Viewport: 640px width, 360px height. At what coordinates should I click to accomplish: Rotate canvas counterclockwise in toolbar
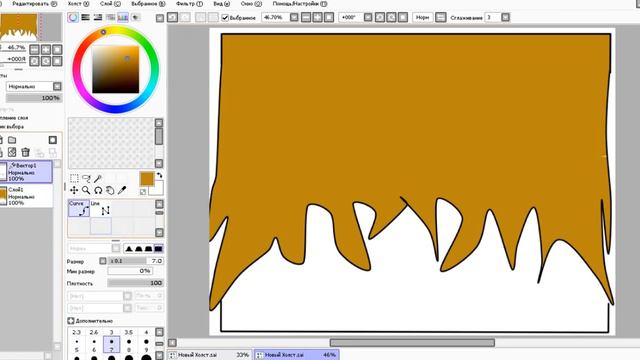pyautogui.click(x=380, y=18)
